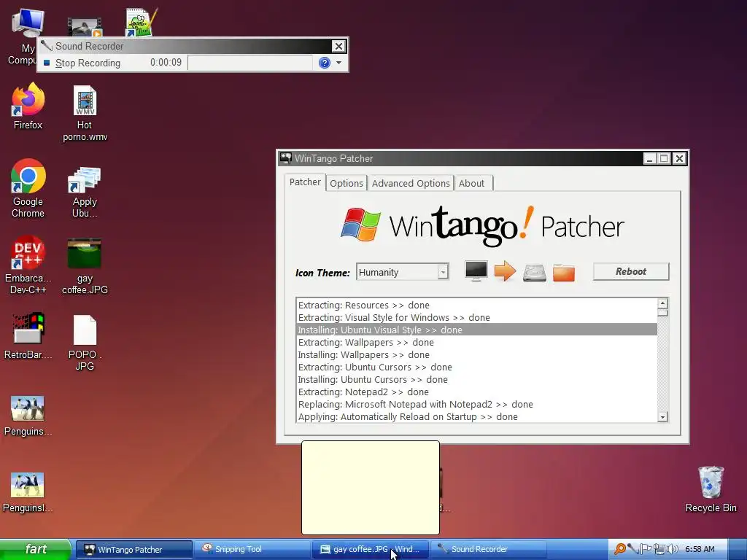Screen dimensions: 747x560
Task: Click the fart Start button
Action: point(35,549)
